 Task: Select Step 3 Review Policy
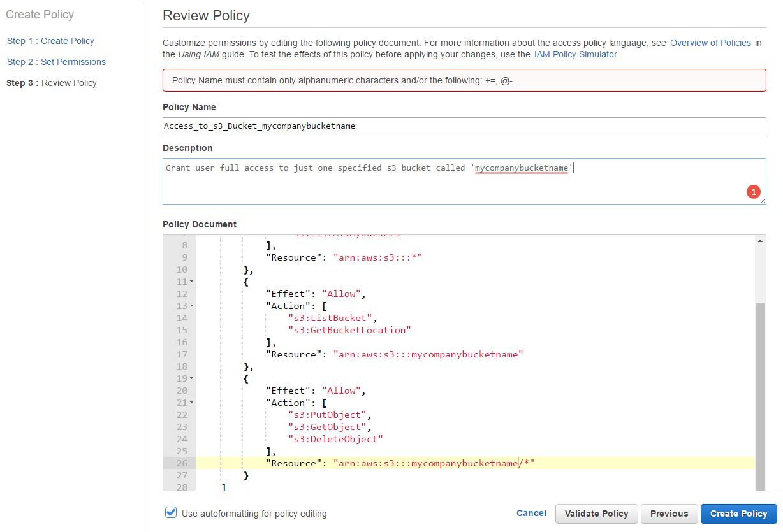(x=52, y=83)
